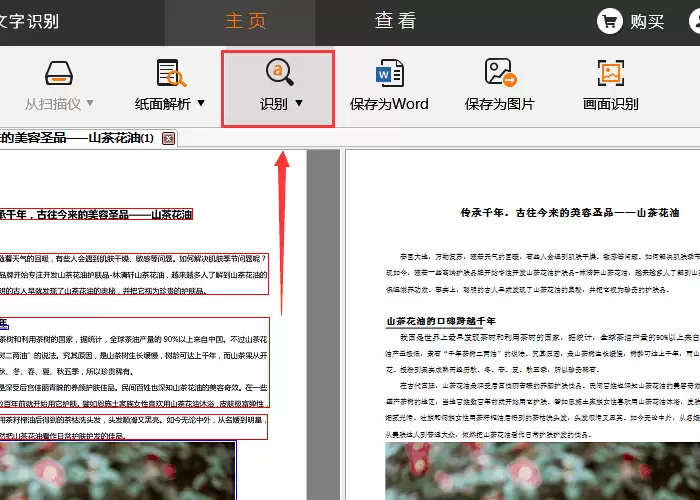Expand the 从扫描仪 dropdown arrow

click(x=90, y=103)
